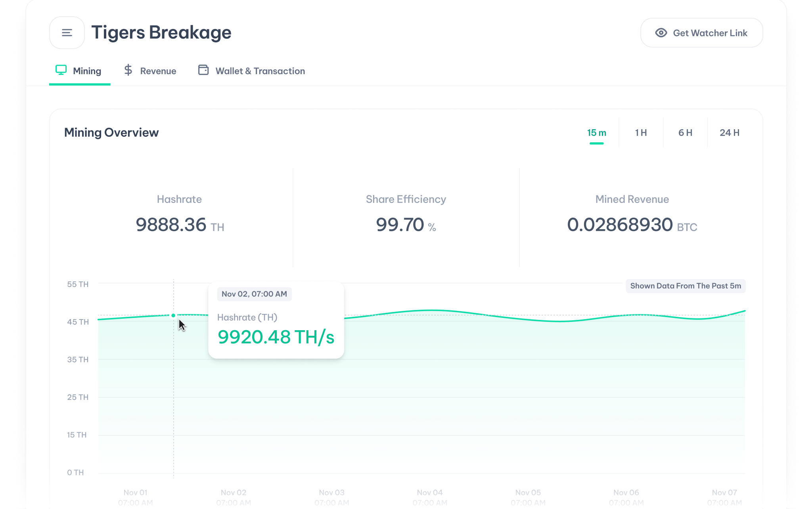Click the Mined Revenue value 0.02868930 BTC
Viewport: 812px width, 509px height.
pos(632,225)
